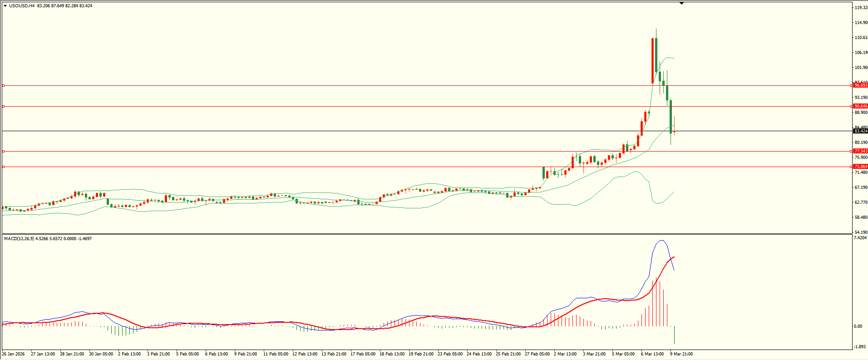Click the 119.32 value on price scale
Viewport: 868px width, 360px height.
(x=861, y=8)
